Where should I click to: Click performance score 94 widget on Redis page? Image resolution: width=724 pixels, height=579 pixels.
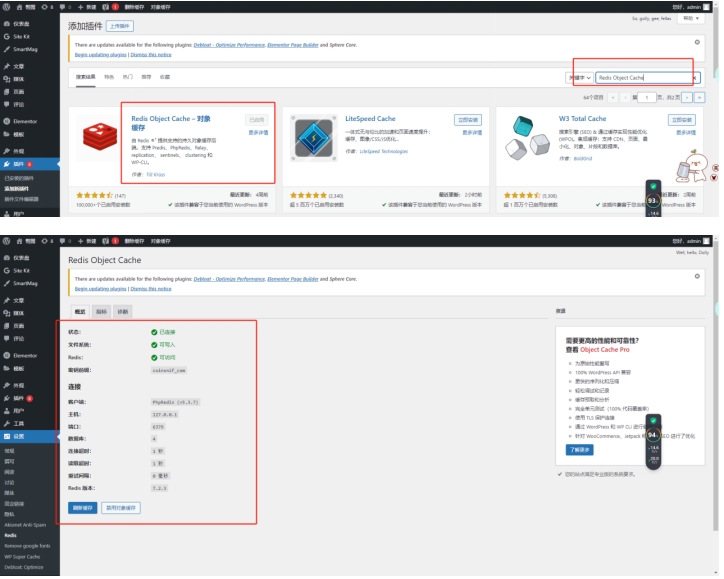(653, 435)
